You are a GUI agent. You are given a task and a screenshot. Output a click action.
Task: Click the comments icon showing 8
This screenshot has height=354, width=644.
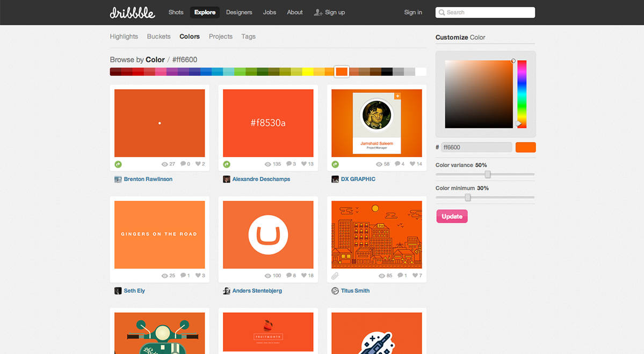pos(289,275)
